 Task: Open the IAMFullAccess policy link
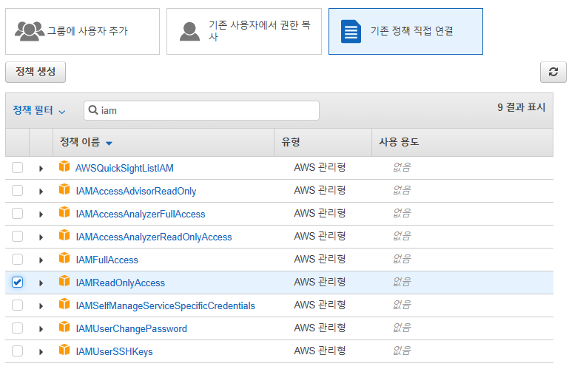107,260
